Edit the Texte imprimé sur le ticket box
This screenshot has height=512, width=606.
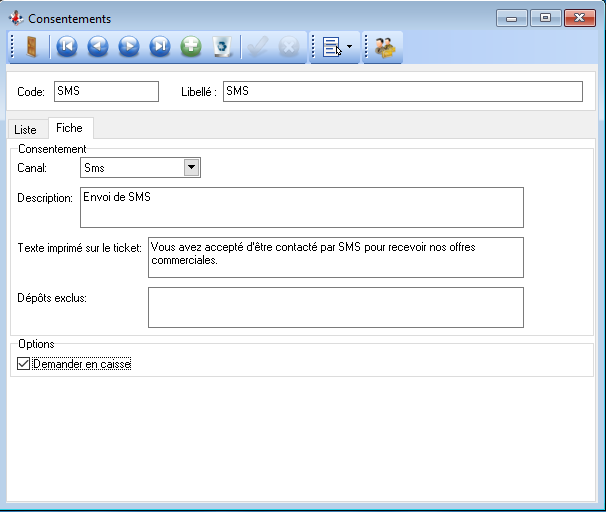(335, 257)
